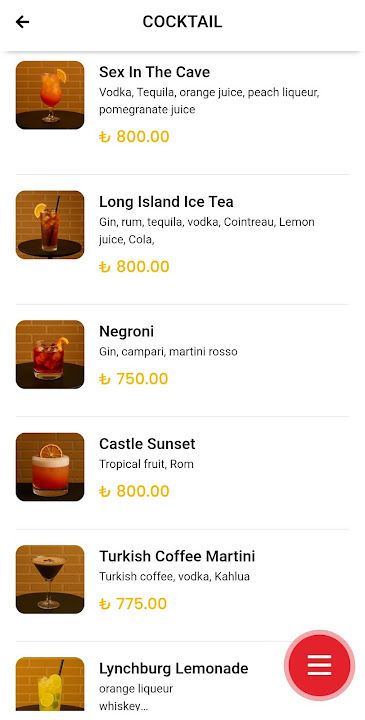
Task: Select the Lynchburg Lemonade heading
Action: (174, 669)
